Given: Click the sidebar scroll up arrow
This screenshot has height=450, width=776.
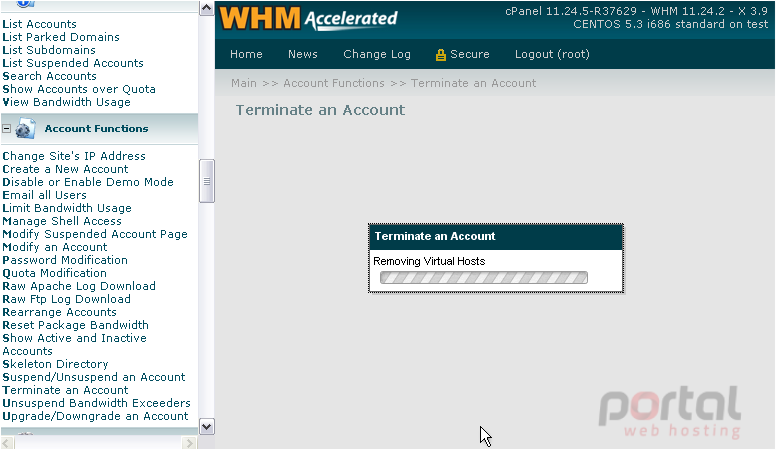Looking at the screenshot, I should pos(206,8).
